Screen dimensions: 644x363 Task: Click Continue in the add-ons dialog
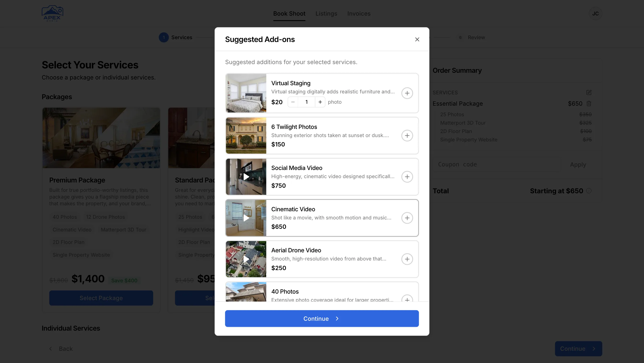pos(322,318)
